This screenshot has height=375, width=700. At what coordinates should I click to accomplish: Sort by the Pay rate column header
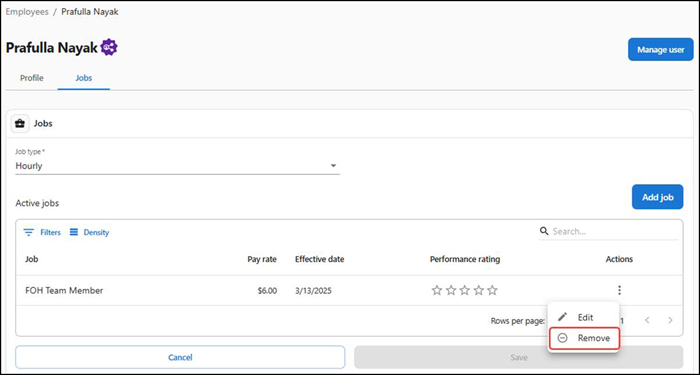tap(262, 259)
